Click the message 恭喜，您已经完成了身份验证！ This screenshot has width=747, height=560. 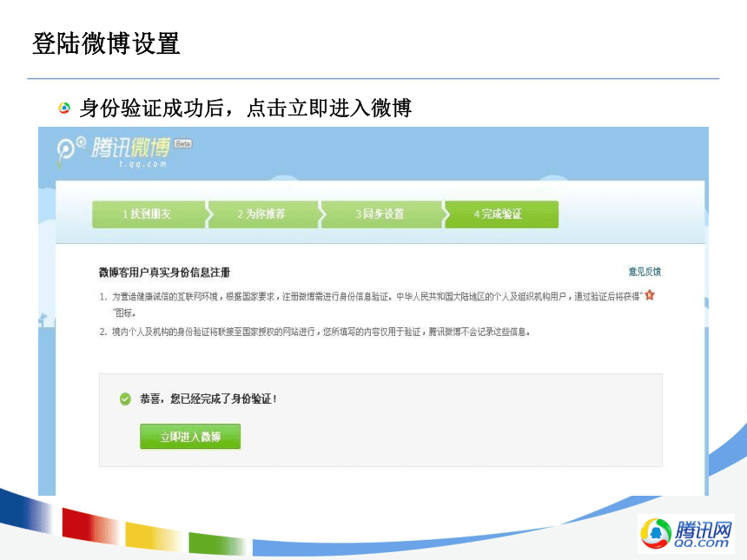coord(208,399)
